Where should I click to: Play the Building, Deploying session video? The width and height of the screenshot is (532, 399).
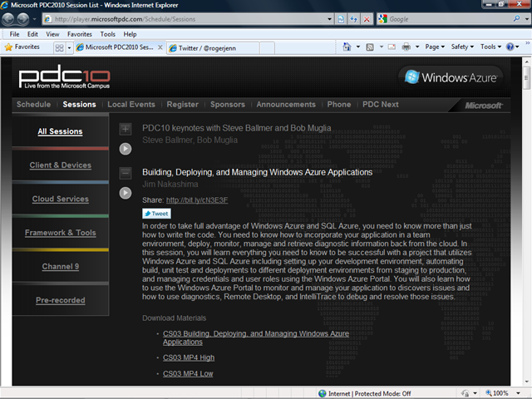pos(126,193)
